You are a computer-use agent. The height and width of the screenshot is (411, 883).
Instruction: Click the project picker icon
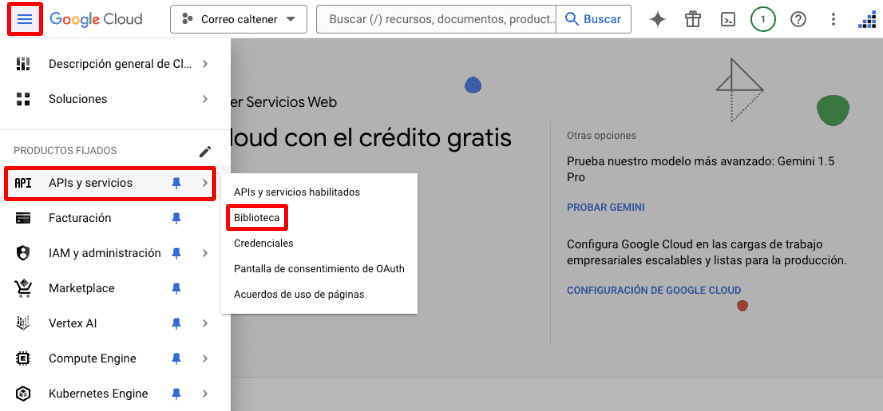coord(187,19)
